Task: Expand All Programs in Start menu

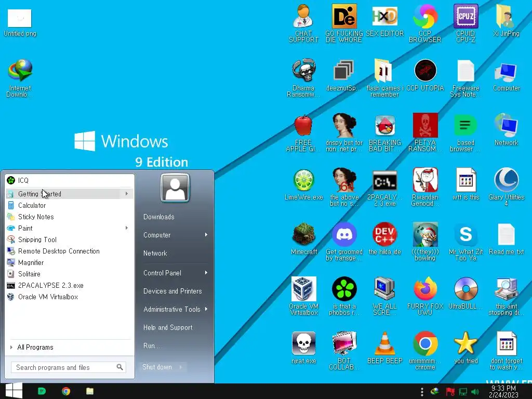Action: pyautogui.click(x=70, y=347)
